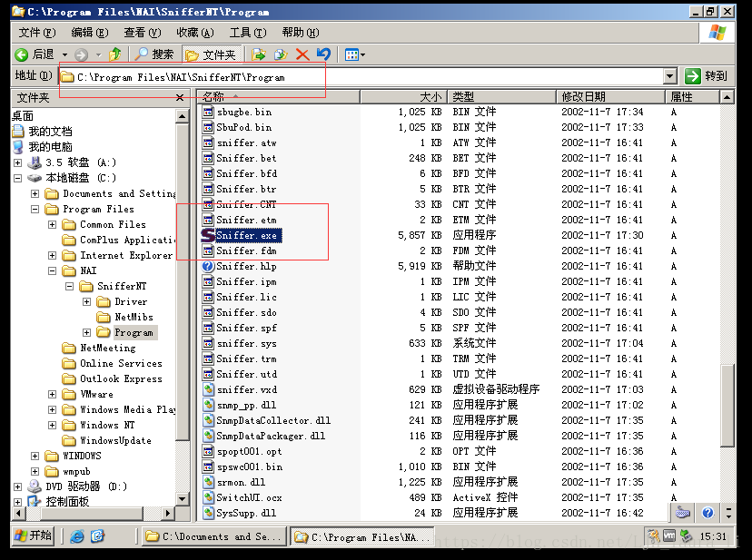Expand the Documents and Settings node
This screenshot has width=752, height=560.
tap(35, 193)
